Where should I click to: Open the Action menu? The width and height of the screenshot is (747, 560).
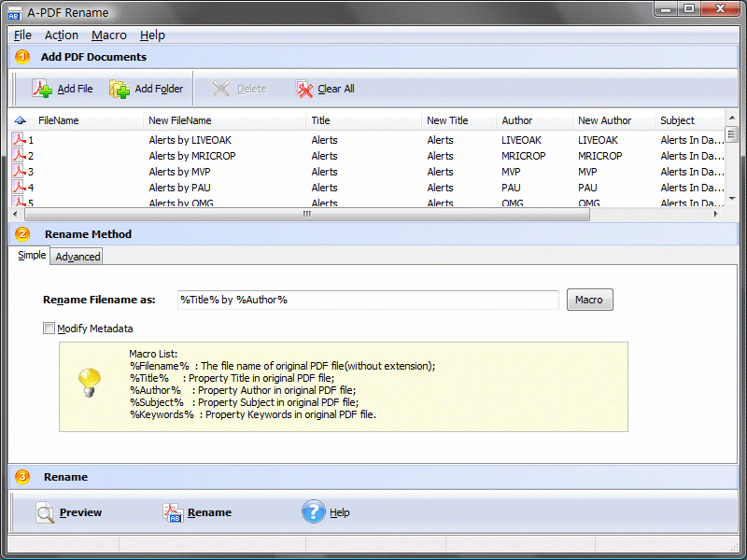61,35
